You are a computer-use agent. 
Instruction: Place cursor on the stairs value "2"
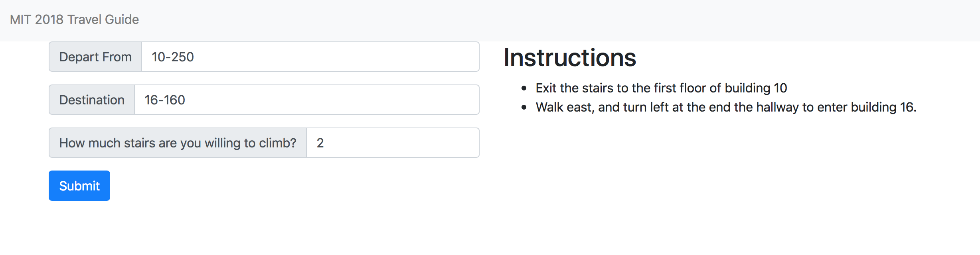point(320,143)
